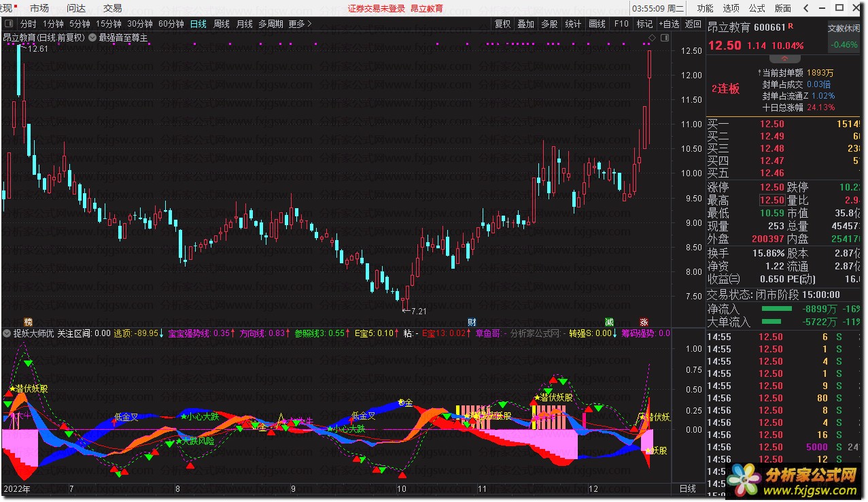
Task: Click the 涨 marker on the chart
Action: (643, 322)
